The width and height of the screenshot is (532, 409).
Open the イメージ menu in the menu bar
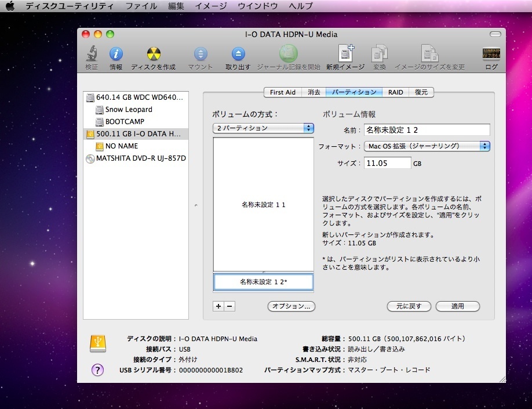(x=210, y=6)
